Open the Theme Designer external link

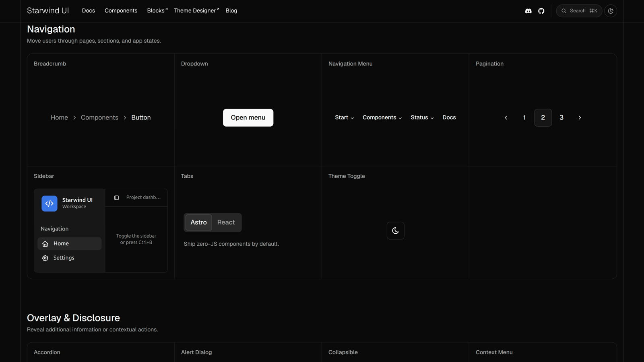click(196, 10)
